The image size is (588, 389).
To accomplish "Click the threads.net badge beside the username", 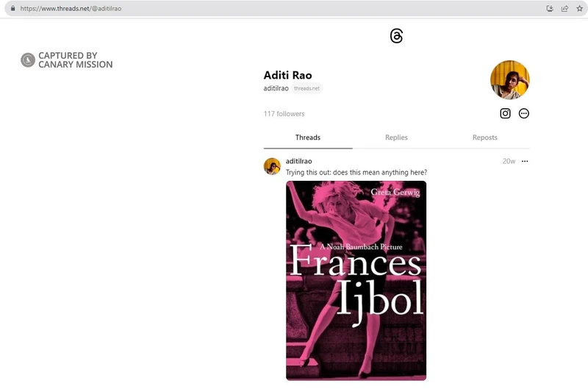I will click(306, 88).
